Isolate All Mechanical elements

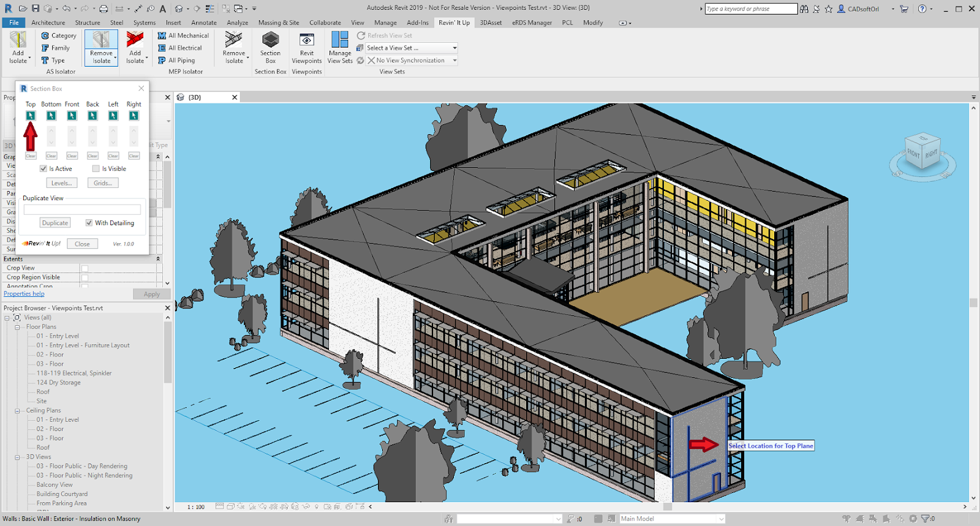point(183,36)
